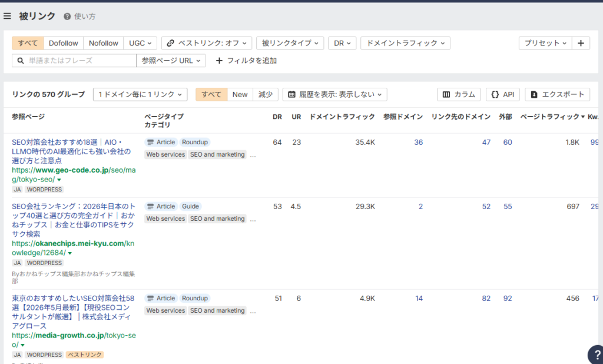Click page traffic value 697
The width and height of the screenshot is (603, 364).
pos(572,207)
